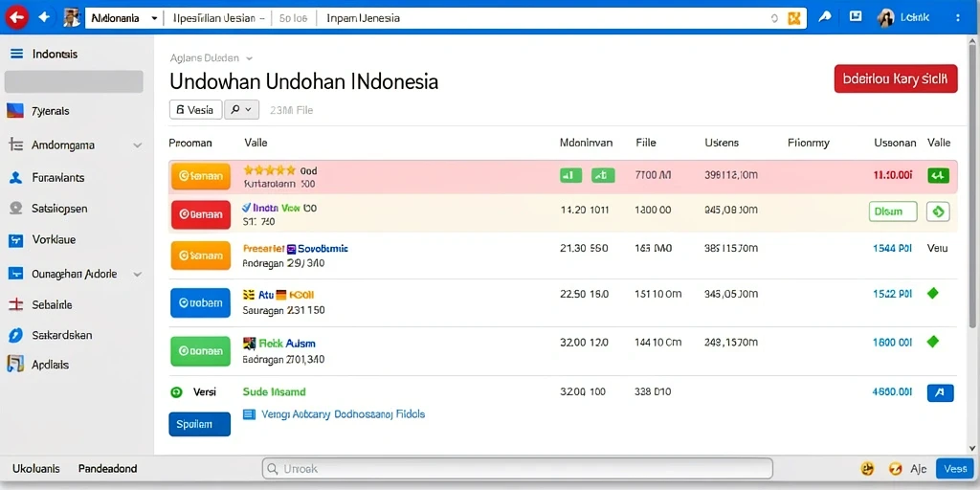Image resolution: width=980 pixels, height=490 pixels.
Task: Click the 6 Vesia button
Action: pos(195,109)
